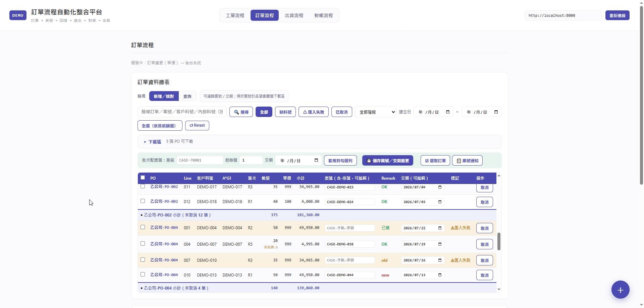Open calendar icon for date 2026/07/03
The height and width of the screenshot is (308, 644).
pos(440,202)
